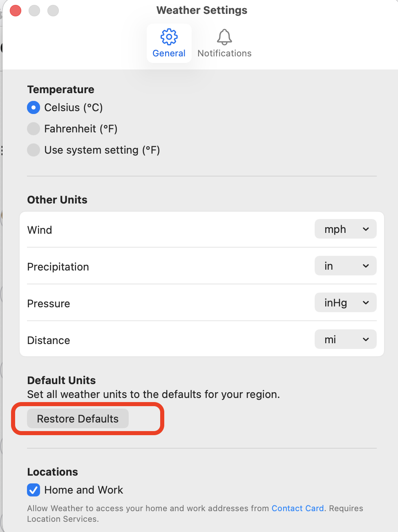Expand the Precipitation units dropdown
This screenshot has width=398, height=532.
pos(345,266)
